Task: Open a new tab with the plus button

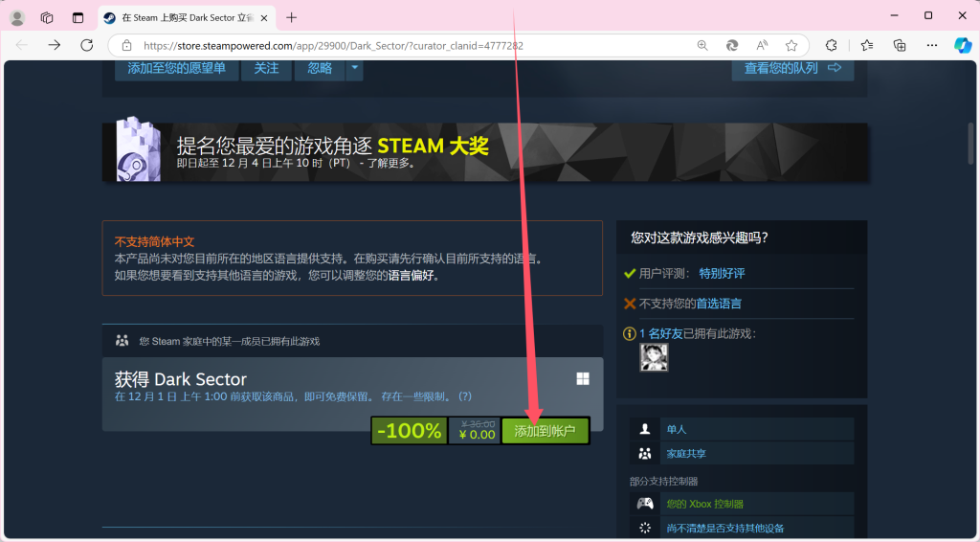Action: point(291,17)
